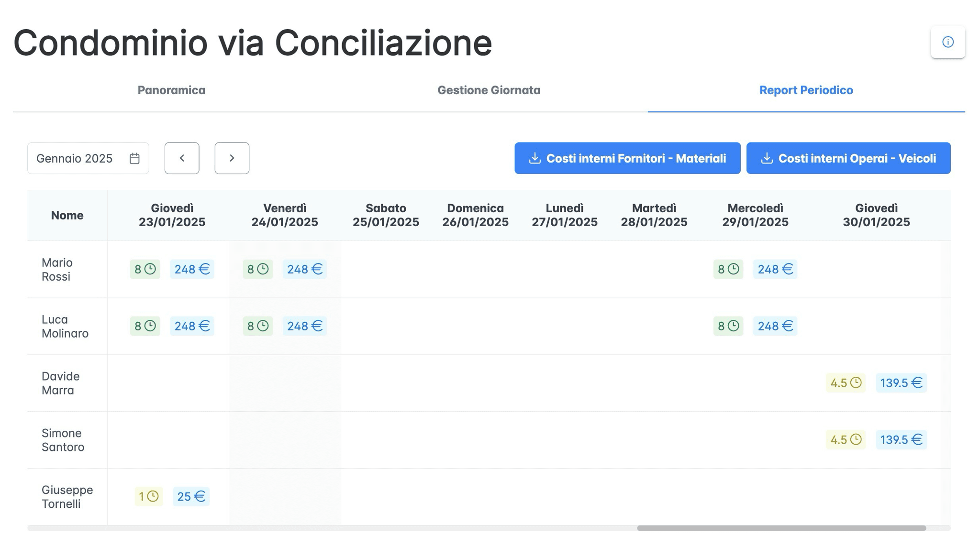Click Giuseppe Tornelli's 1 hour badge
The width and height of the screenshot is (980, 558).
[x=148, y=497]
